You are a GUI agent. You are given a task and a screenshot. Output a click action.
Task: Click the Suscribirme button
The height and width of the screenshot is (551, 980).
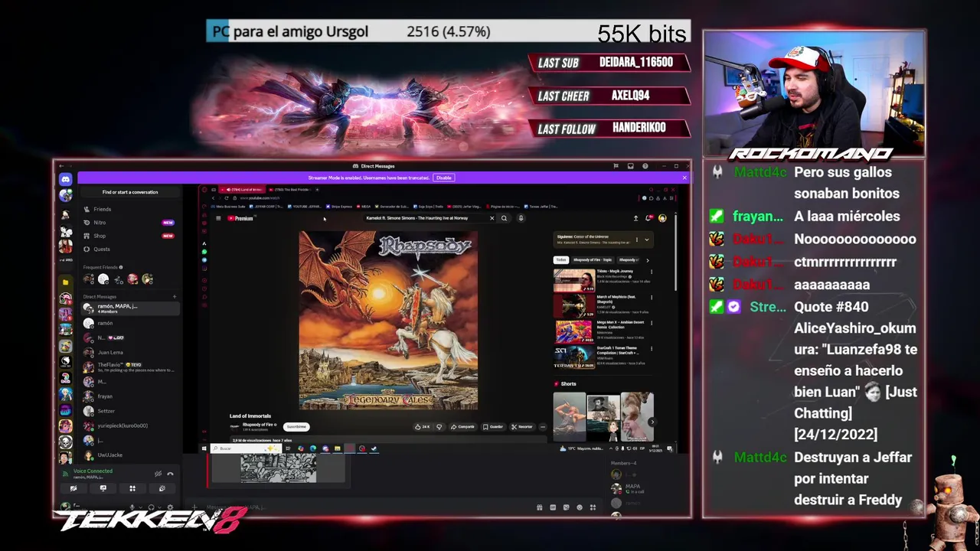point(296,426)
